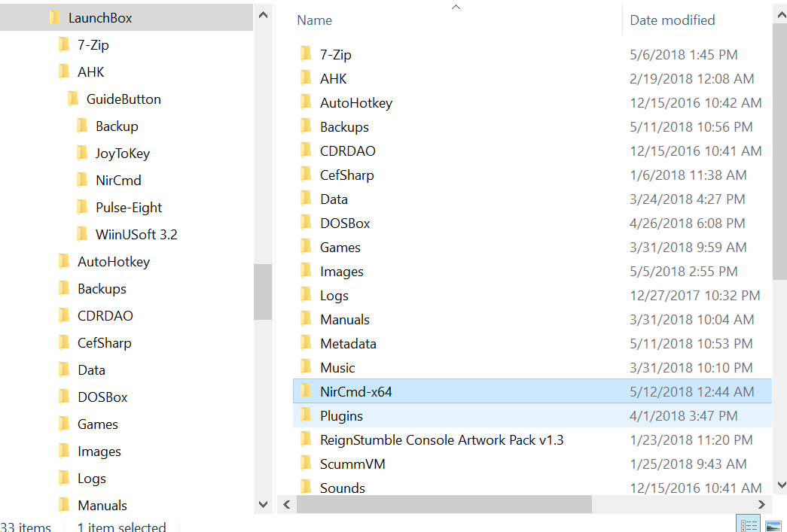Click the DOSBox folder icon in file list

coord(306,223)
